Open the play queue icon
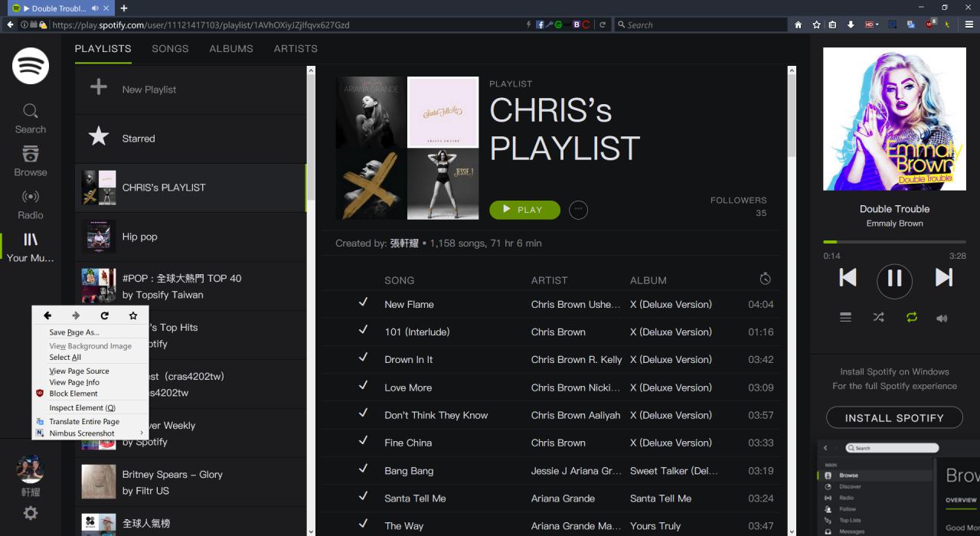 point(846,317)
